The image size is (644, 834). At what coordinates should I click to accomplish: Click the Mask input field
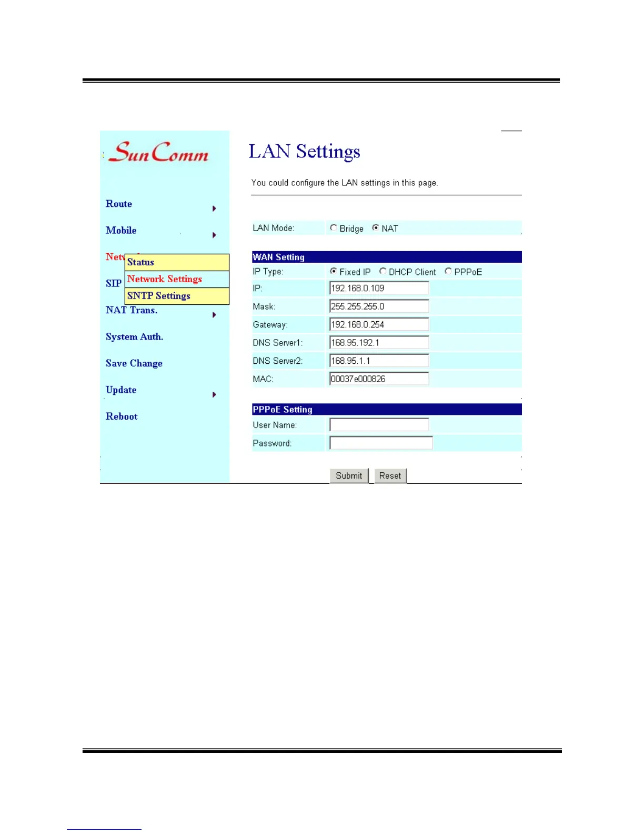pos(379,306)
